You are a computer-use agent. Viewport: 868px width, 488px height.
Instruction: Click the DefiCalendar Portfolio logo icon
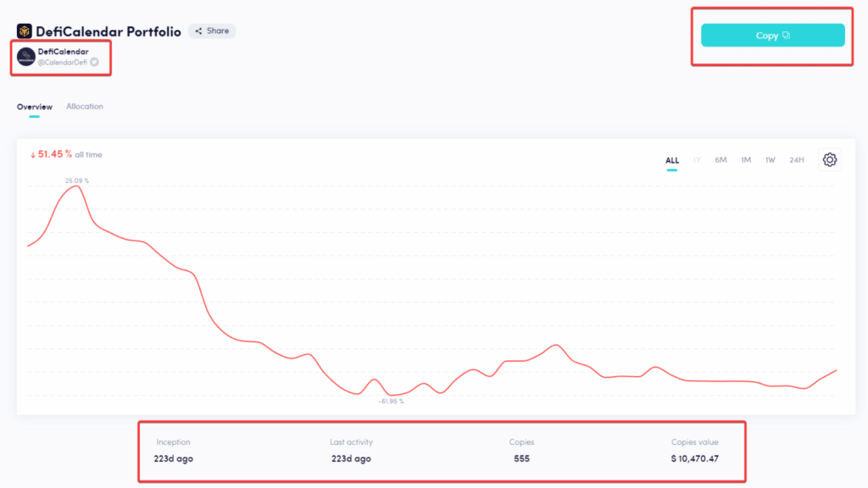coord(24,31)
